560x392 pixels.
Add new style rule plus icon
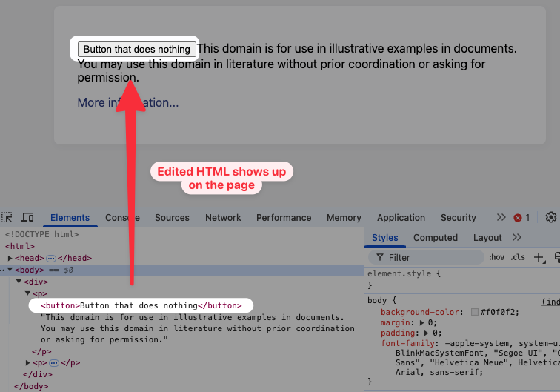[x=539, y=257]
